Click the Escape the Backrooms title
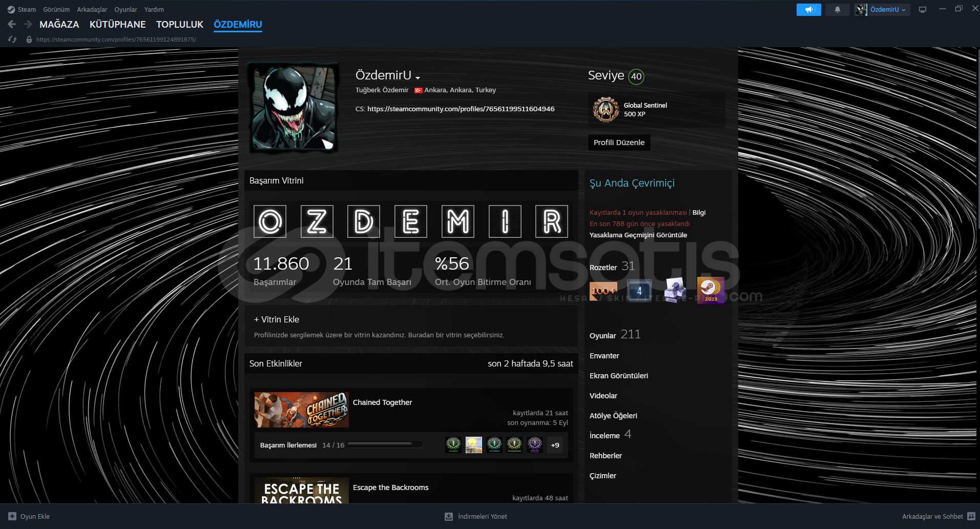 click(x=390, y=487)
